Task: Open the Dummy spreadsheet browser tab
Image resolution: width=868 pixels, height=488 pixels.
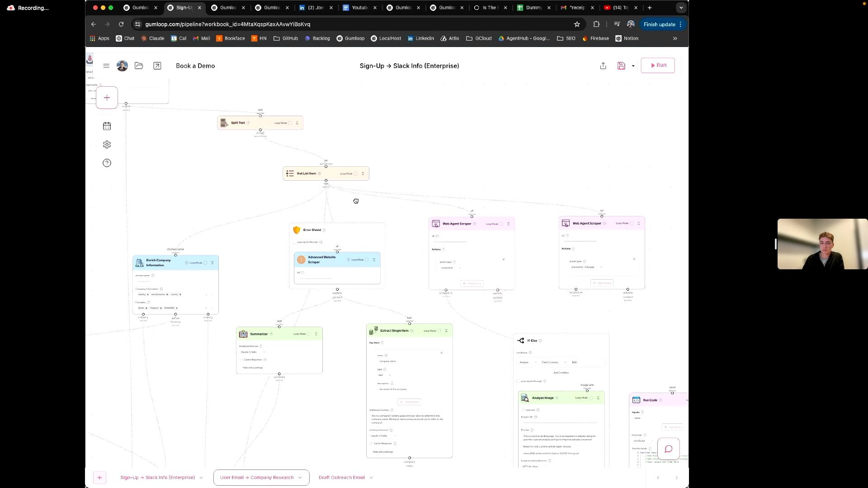Action: [x=533, y=8]
